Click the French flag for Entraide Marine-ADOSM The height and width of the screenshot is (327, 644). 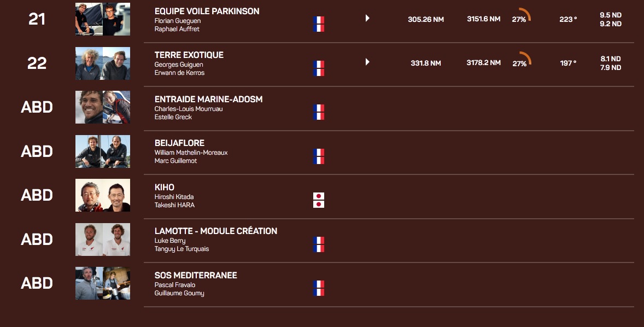pyautogui.click(x=319, y=112)
